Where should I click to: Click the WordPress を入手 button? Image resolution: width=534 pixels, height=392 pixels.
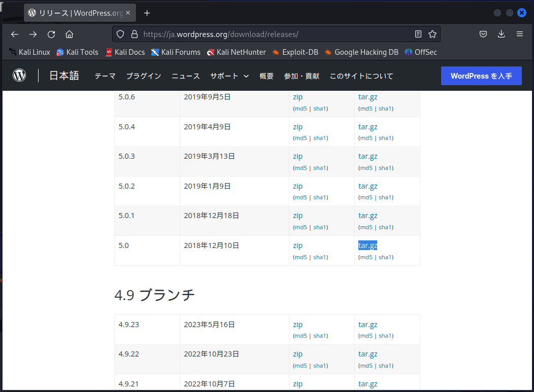coord(481,76)
